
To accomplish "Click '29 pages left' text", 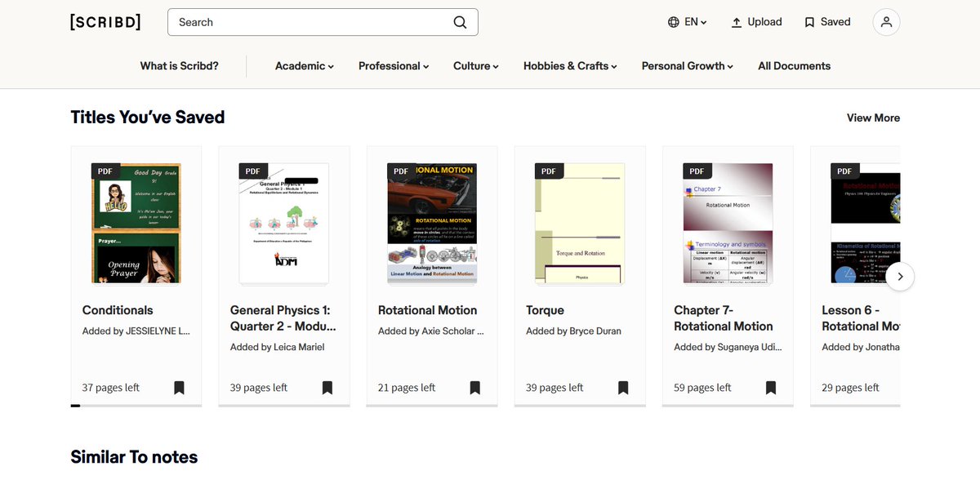I will pos(850,388).
